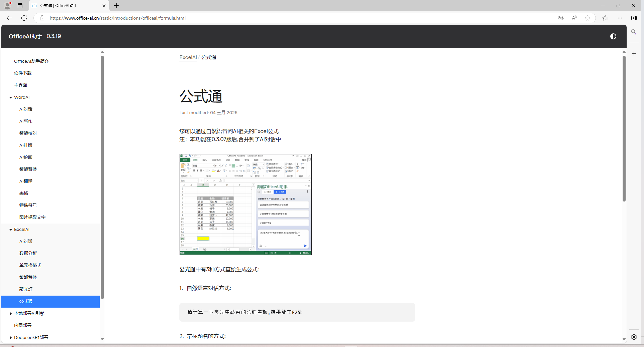Expand the 本地部署AI引擎 section
Screen dimensions: 644x347
[x=11, y=314]
